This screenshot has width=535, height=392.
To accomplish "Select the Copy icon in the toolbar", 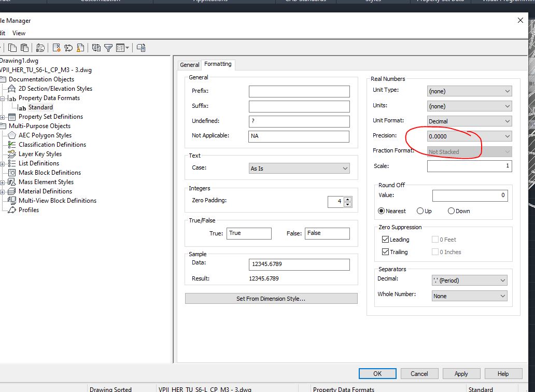I will point(12,47).
